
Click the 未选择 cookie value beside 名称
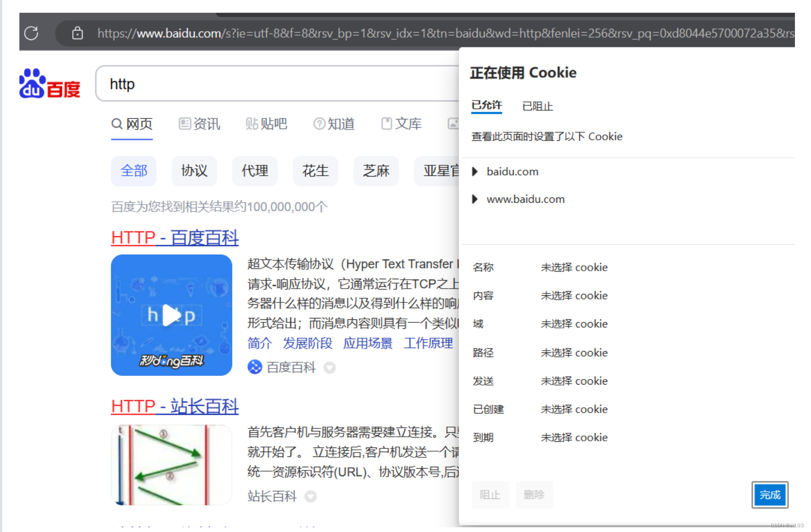[574, 267]
